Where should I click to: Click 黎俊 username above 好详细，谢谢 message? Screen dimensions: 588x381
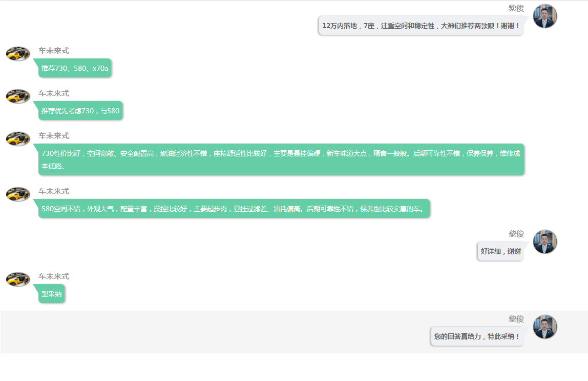[x=516, y=234]
